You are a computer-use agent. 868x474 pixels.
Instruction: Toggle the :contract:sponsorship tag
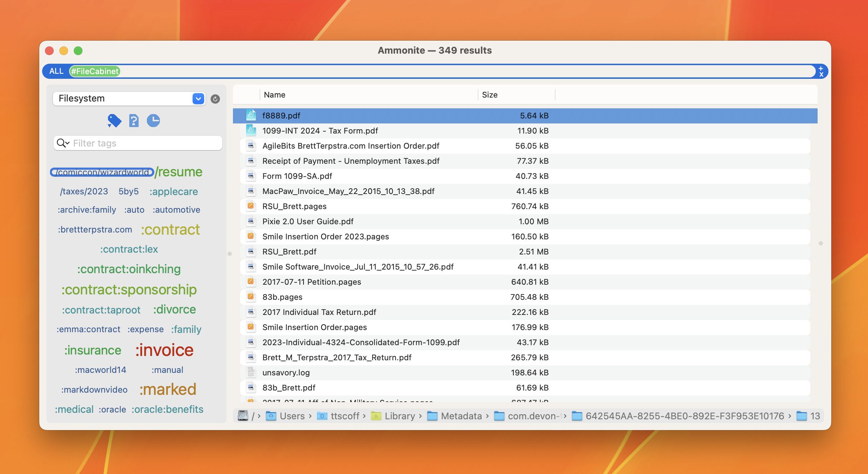(129, 290)
